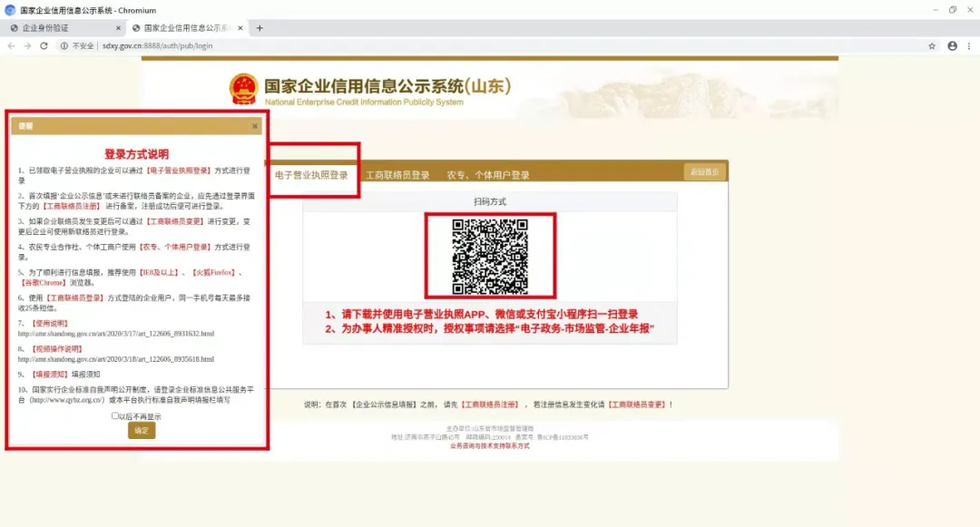Switch to the 企业身份验证 browser tab

coord(63,27)
